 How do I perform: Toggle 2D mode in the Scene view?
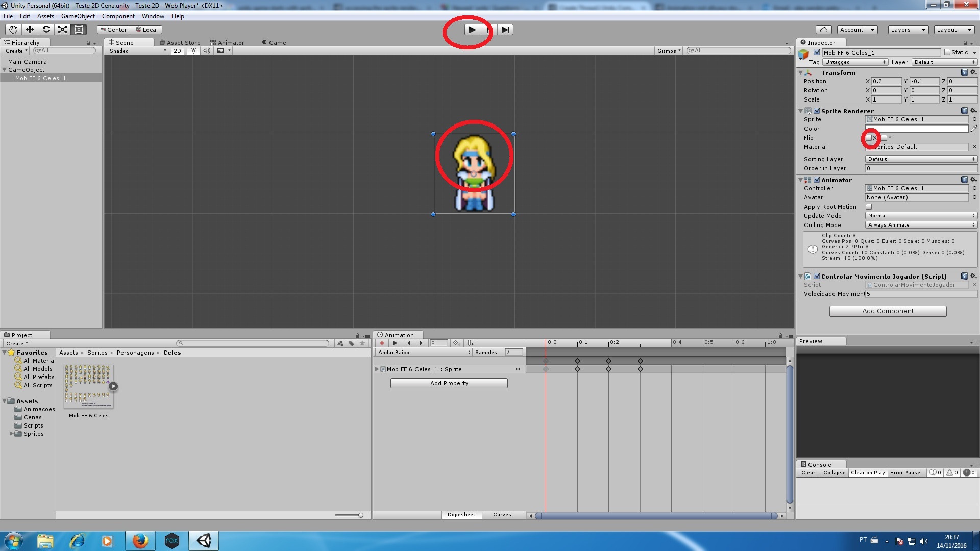[x=177, y=51]
